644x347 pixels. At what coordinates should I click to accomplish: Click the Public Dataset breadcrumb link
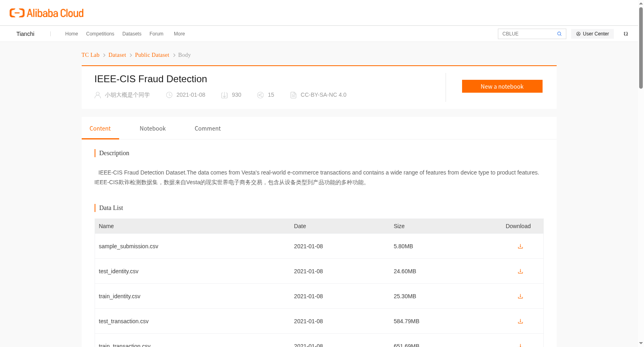(x=152, y=55)
